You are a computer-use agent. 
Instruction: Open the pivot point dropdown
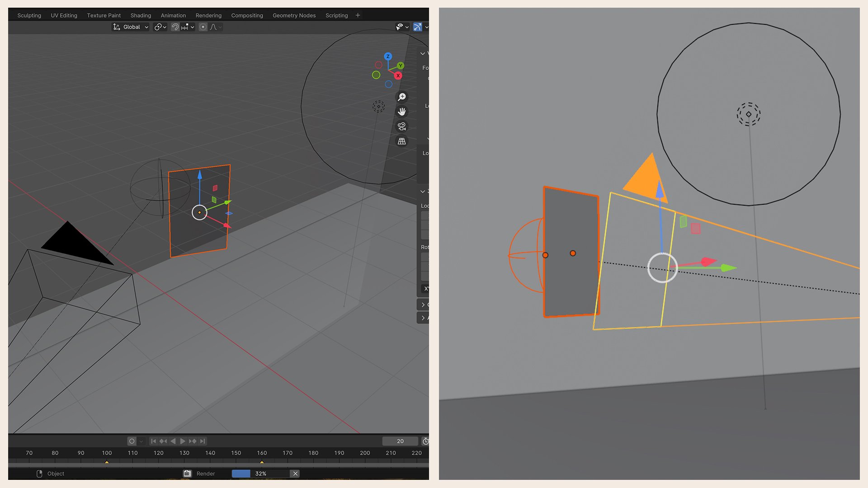pos(160,27)
